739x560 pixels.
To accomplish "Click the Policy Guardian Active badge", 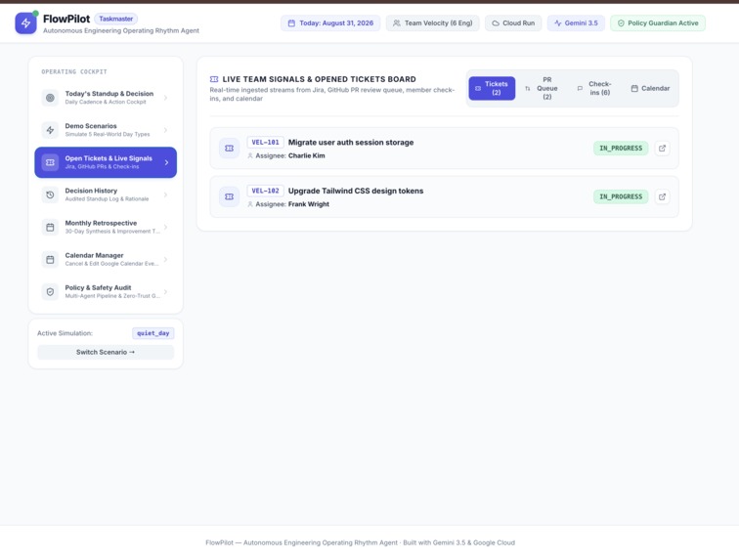I will (x=658, y=23).
